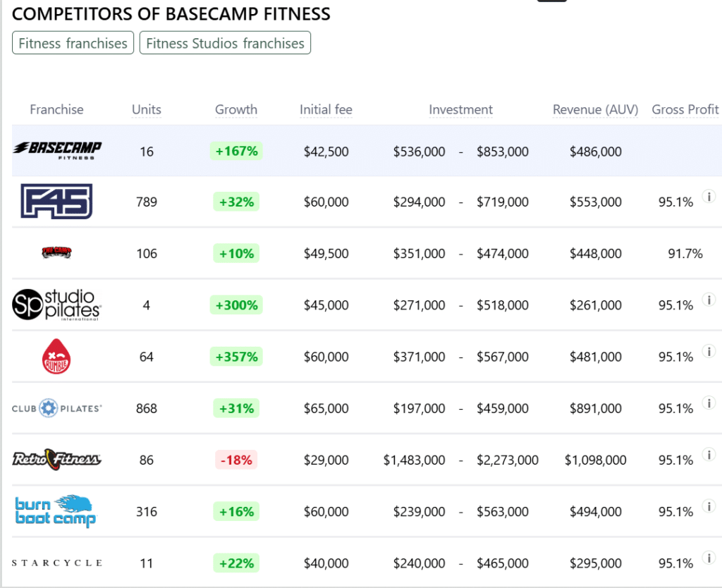This screenshot has height=588, width=722.
Task: Click the $1,483,000 investment minimum
Action: coord(415,460)
